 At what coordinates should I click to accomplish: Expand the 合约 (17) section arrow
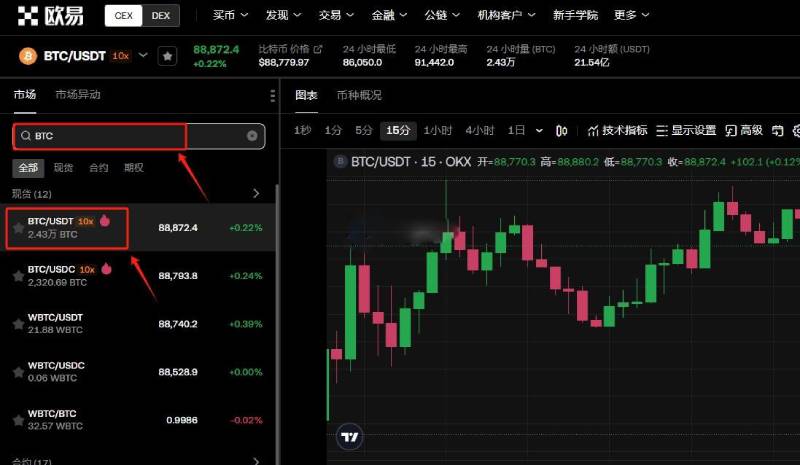256,461
